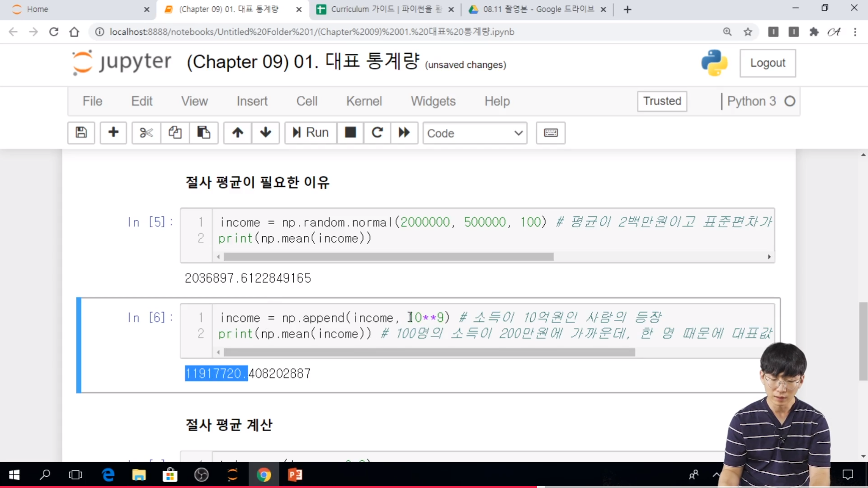Interrupt the kernel stop icon

click(350, 133)
